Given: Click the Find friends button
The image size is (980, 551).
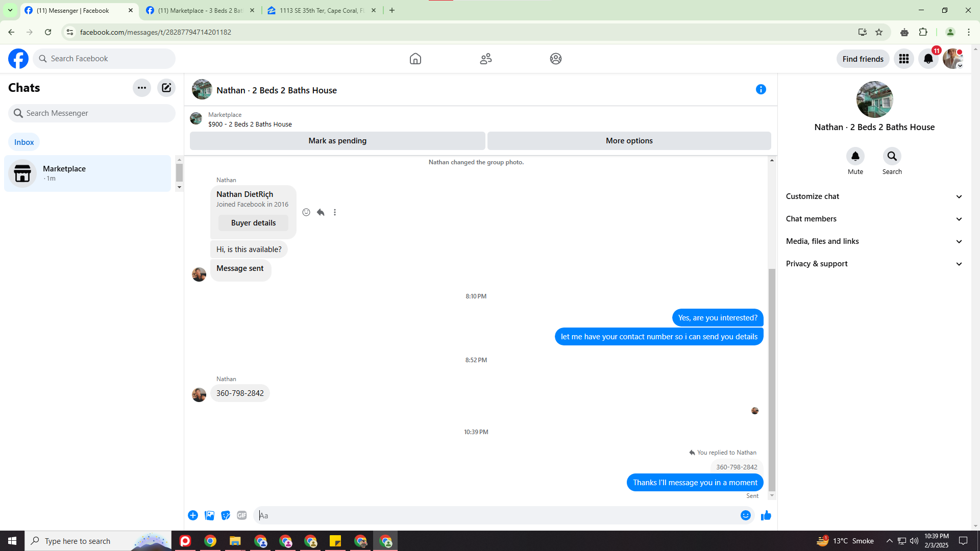Looking at the screenshot, I should [863, 59].
